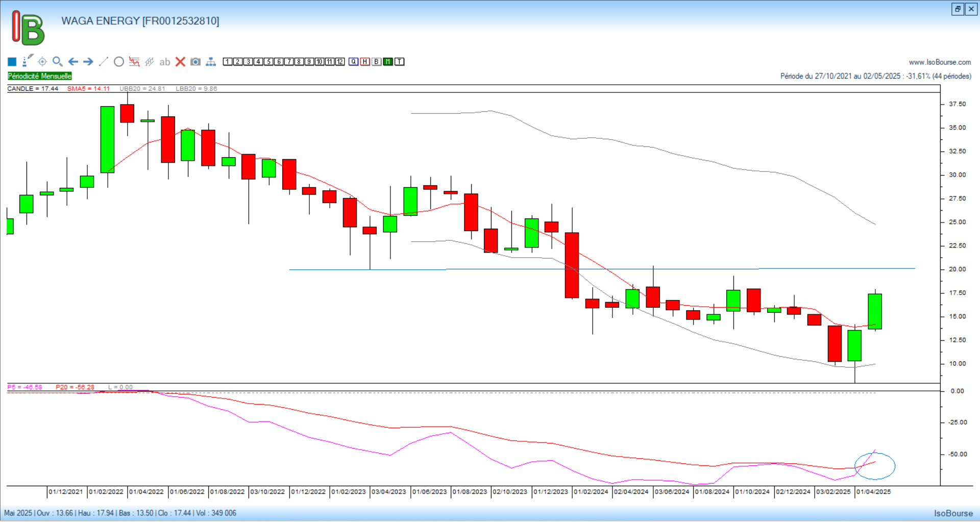
Task: Select period button 12
Action: [x=340, y=62]
